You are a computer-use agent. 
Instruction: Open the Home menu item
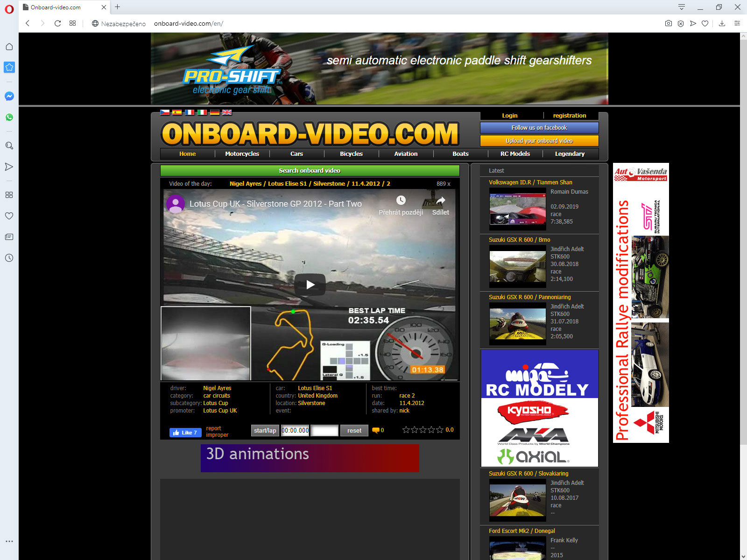pyautogui.click(x=188, y=154)
